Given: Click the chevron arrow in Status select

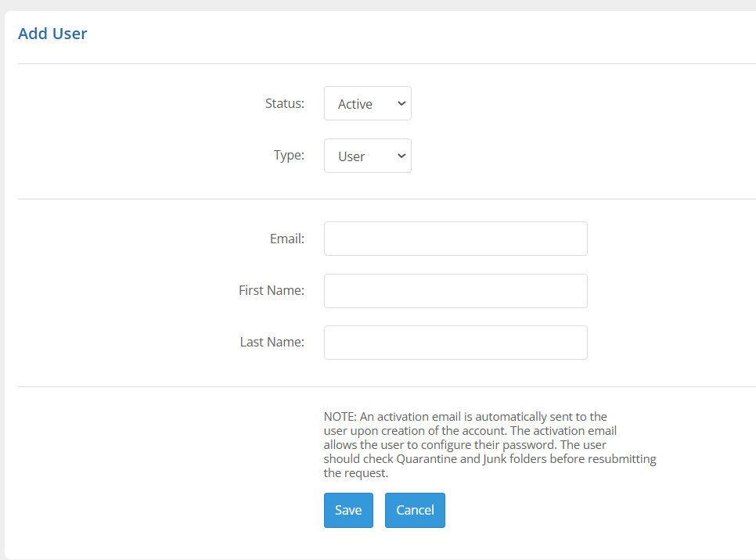Looking at the screenshot, I should click(x=401, y=103).
